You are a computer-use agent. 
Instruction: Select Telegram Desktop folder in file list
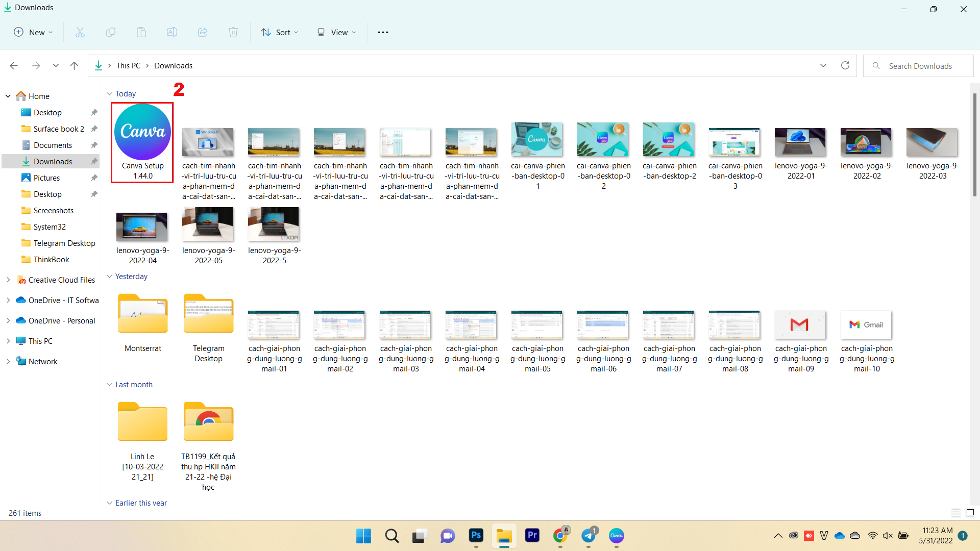208,328
